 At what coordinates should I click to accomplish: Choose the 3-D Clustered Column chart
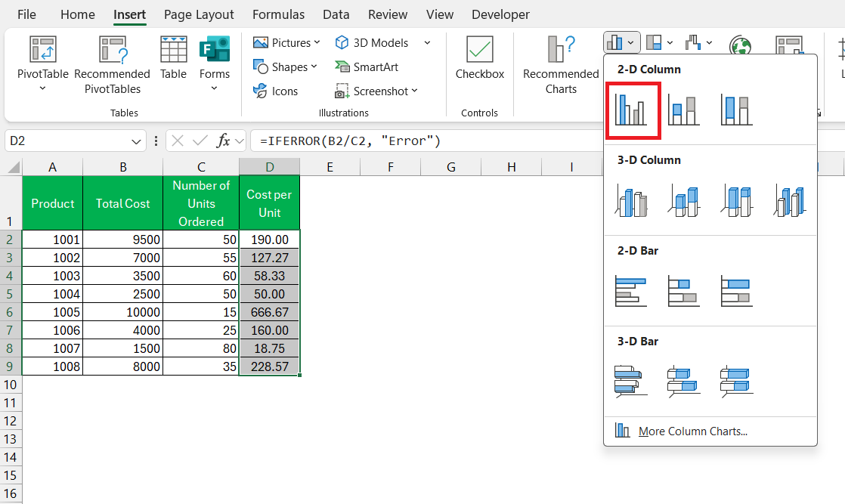(631, 200)
